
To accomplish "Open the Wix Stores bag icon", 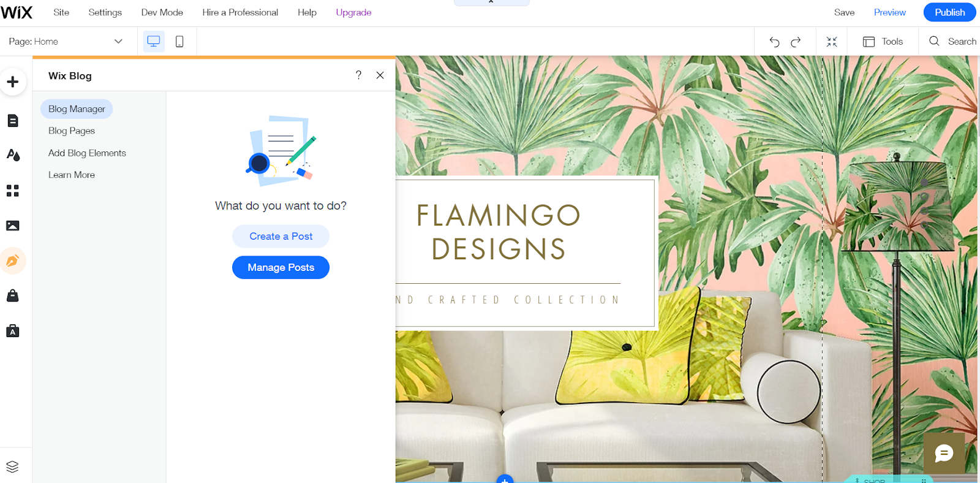I will click(x=13, y=296).
